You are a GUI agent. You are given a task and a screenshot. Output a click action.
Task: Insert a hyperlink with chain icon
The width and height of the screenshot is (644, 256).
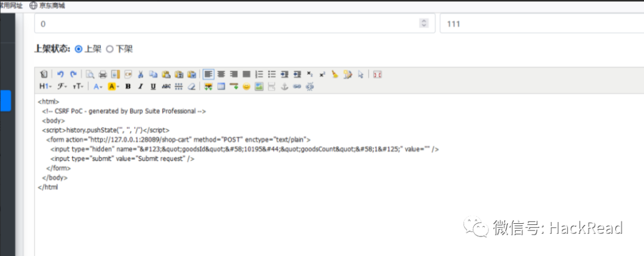coord(297,87)
